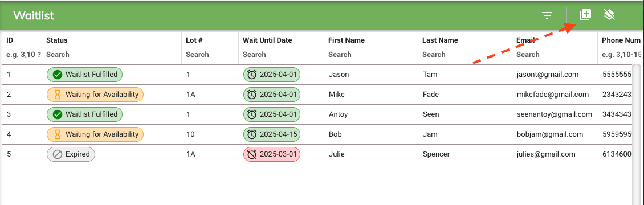Focus the First Name search field

pos(371,55)
